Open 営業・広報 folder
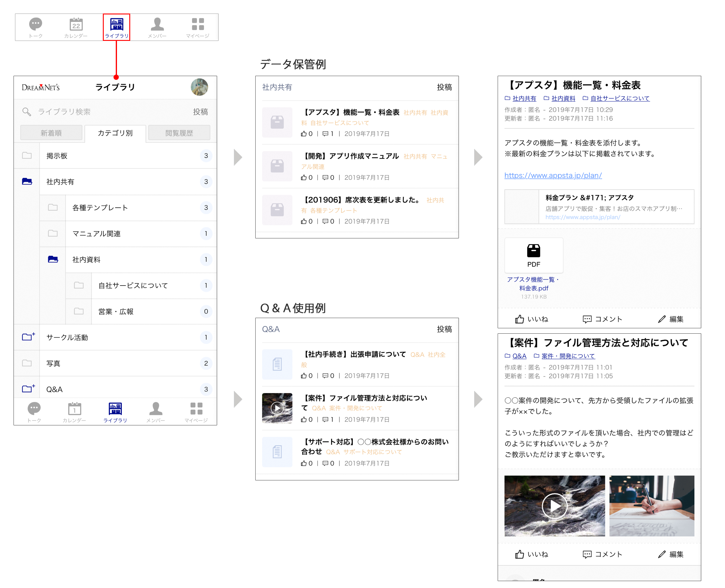Viewport: 725px width, 588px height. tap(141, 311)
